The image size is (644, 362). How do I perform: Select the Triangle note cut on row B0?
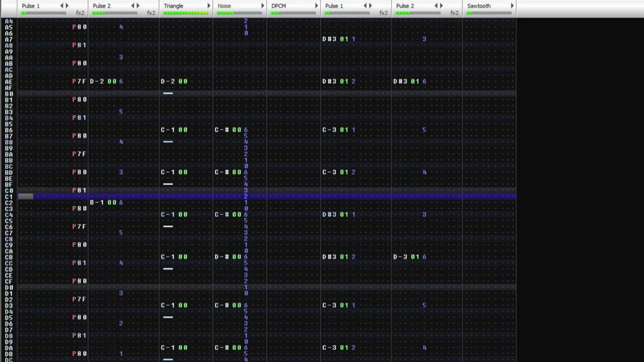pos(168,93)
